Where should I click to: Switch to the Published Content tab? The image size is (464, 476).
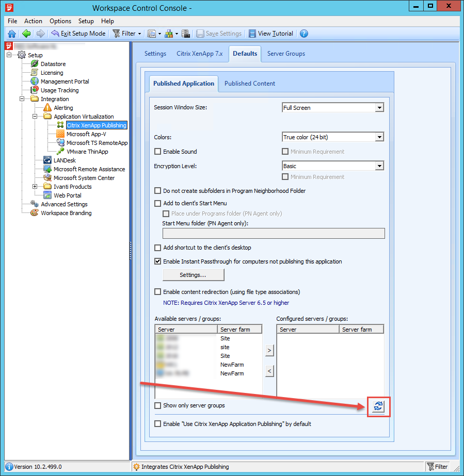tap(250, 83)
